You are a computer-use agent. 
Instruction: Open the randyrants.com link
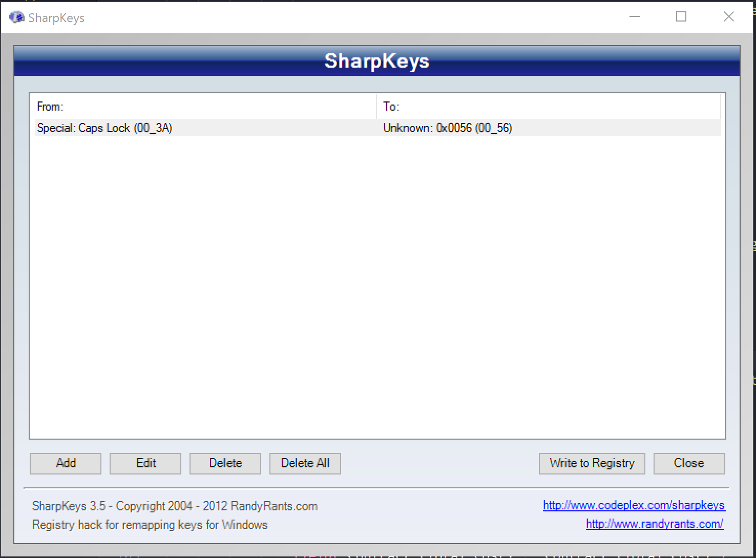pos(655,524)
